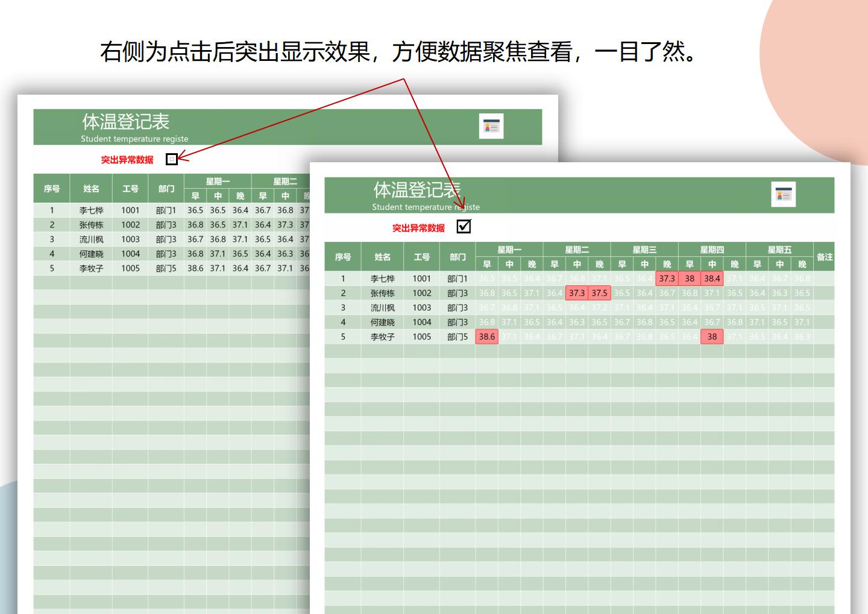This screenshot has height=614, width=868.
Task: Select the 序号 header in the back sheet
Action: coord(52,189)
